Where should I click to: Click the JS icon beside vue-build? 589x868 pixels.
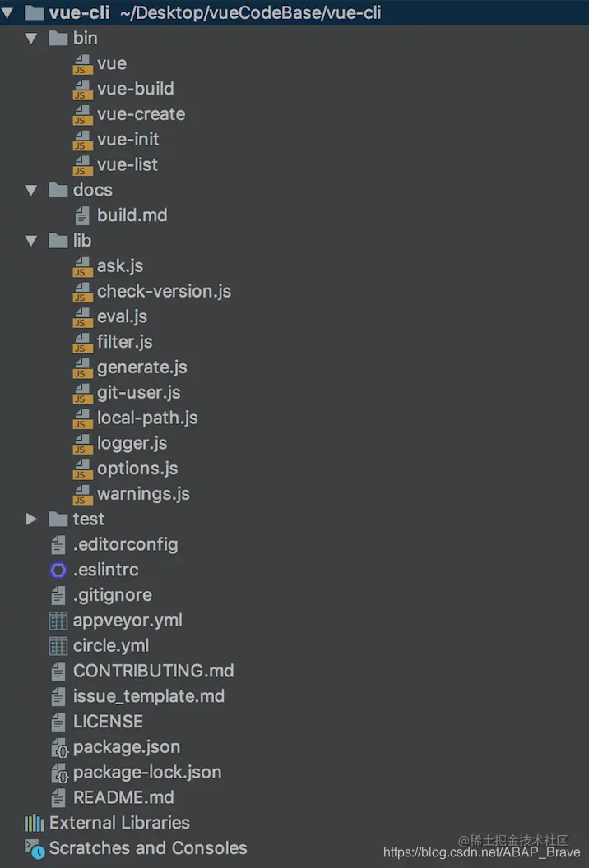[x=82, y=89]
